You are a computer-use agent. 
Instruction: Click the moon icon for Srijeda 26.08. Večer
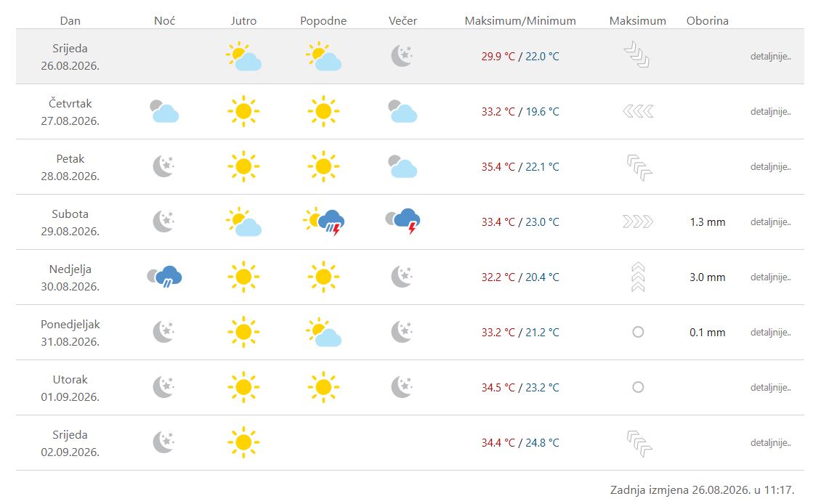(x=402, y=55)
